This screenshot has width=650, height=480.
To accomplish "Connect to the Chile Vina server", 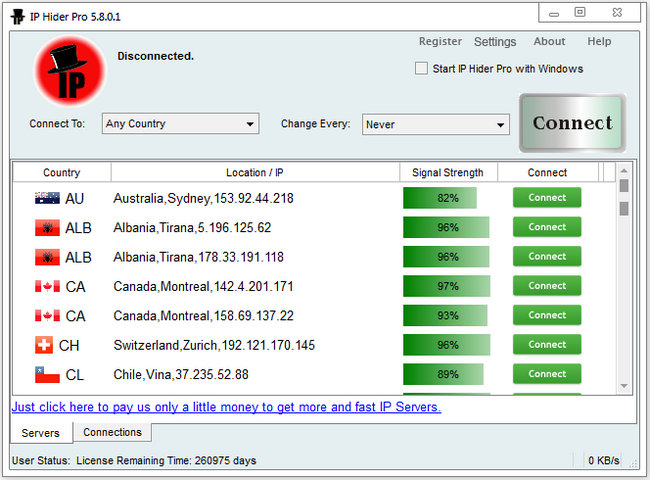I will [547, 374].
